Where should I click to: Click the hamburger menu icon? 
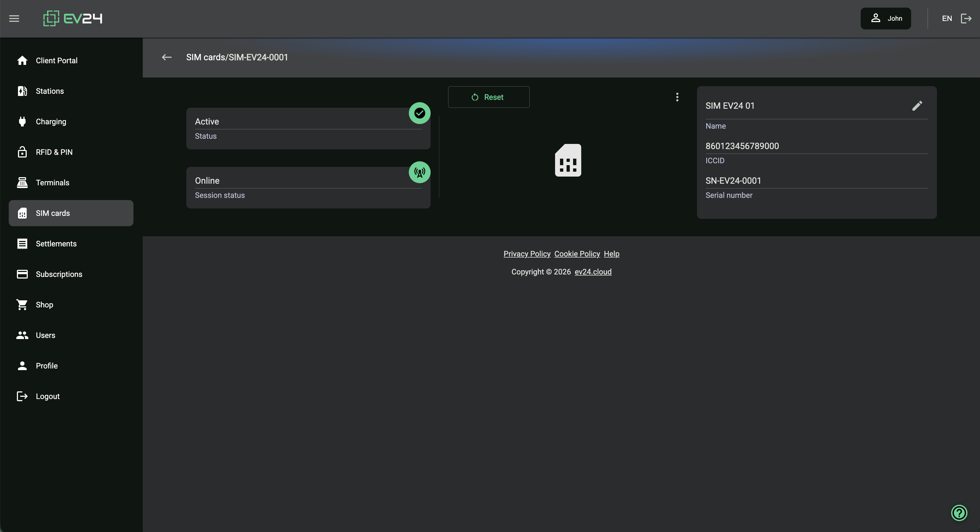click(14, 18)
